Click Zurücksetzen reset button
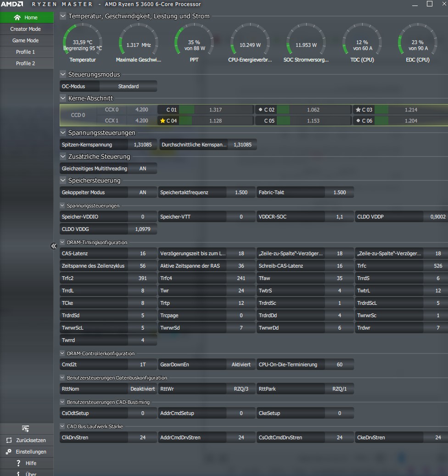This screenshot has width=448, height=476. (27, 440)
